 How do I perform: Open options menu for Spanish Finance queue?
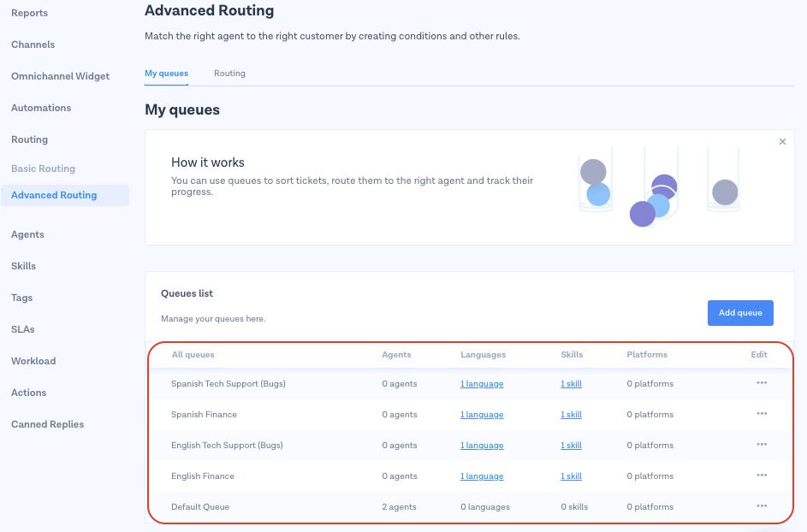click(x=761, y=414)
